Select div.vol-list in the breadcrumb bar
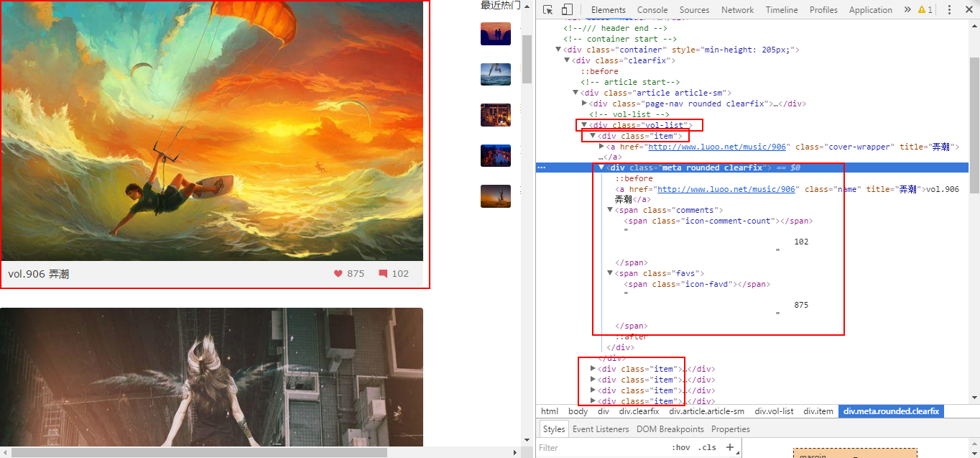Image resolution: width=980 pixels, height=458 pixels. click(774, 411)
